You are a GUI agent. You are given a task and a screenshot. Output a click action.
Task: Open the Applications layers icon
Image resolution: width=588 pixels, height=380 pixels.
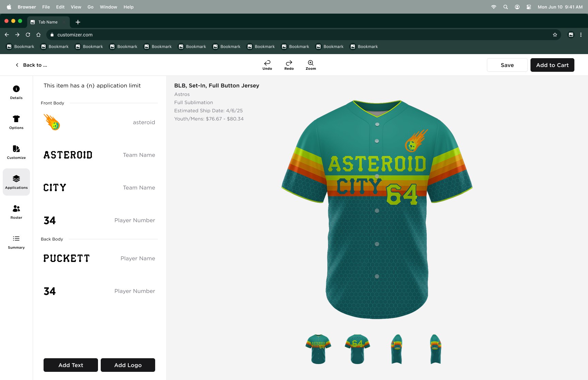tap(16, 179)
